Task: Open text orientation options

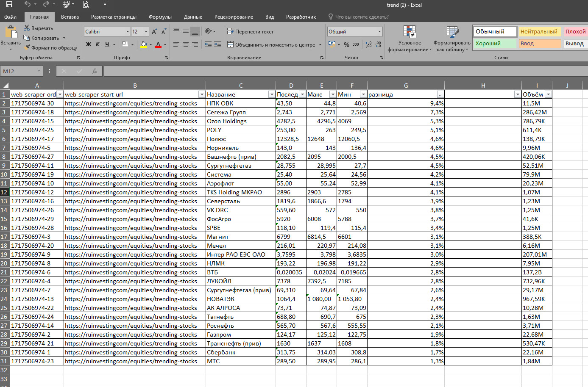Action: coord(210,31)
